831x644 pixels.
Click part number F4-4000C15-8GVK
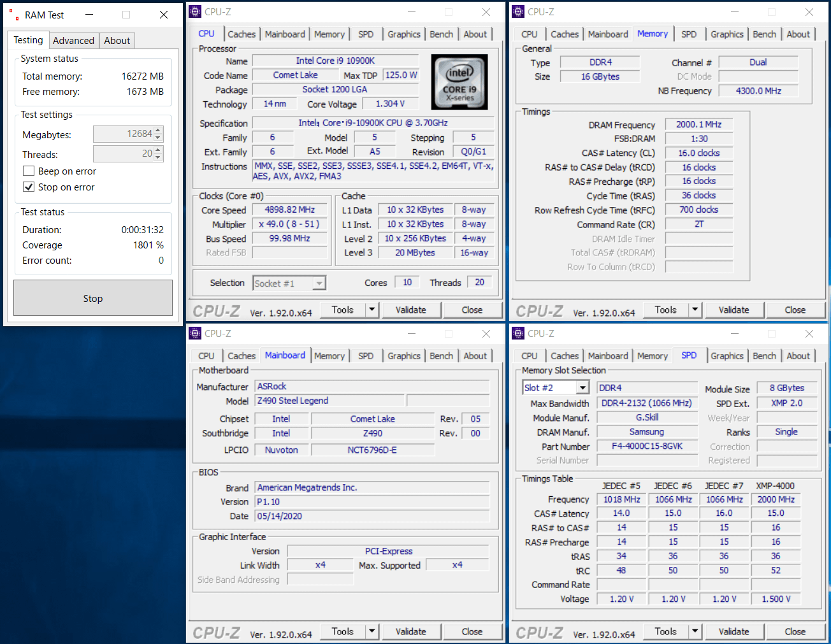point(647,447)
